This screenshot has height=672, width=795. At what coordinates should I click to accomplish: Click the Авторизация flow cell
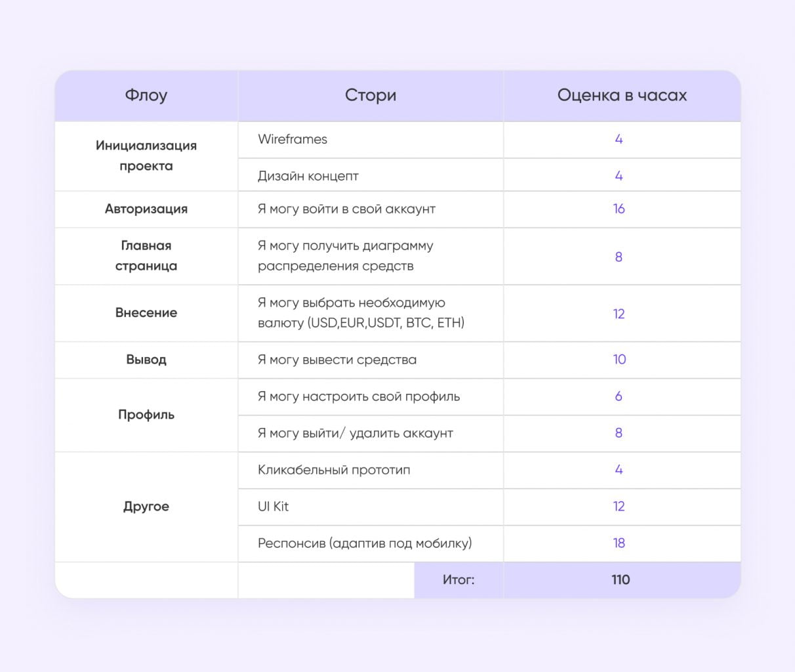(x=146, y=209)
